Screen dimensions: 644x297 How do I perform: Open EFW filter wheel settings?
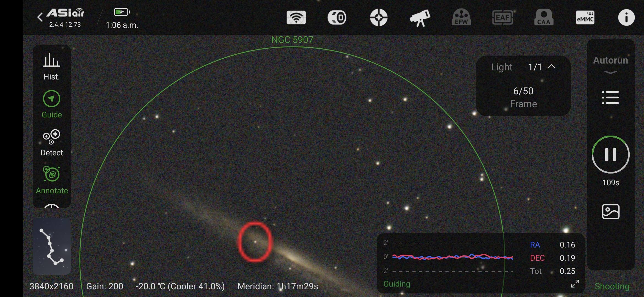(461, 18)
